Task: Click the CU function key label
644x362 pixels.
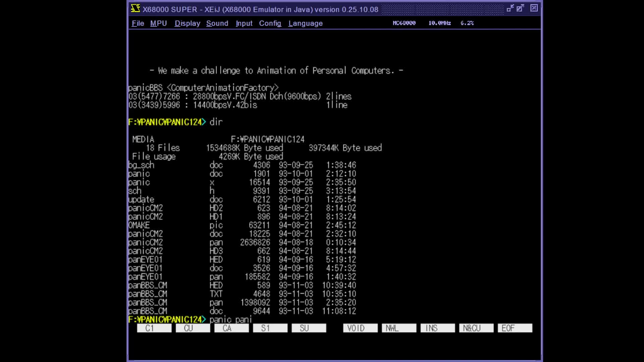Action: coord(193,328)
